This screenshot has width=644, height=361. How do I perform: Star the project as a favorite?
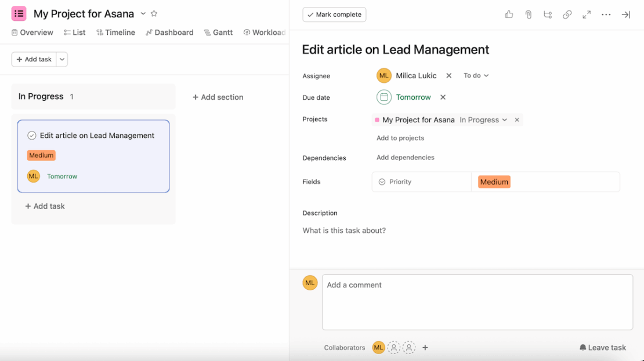click(x=154, y=13)
